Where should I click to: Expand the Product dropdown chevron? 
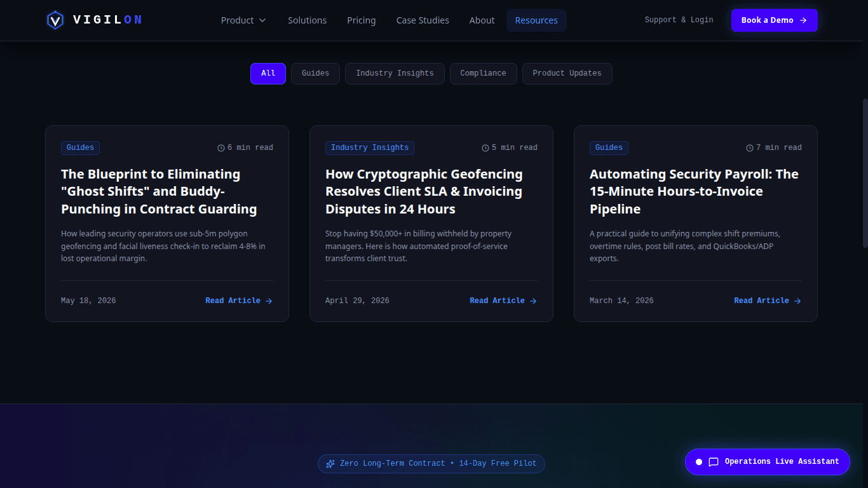pyautogui.click(x=262, y=20)
